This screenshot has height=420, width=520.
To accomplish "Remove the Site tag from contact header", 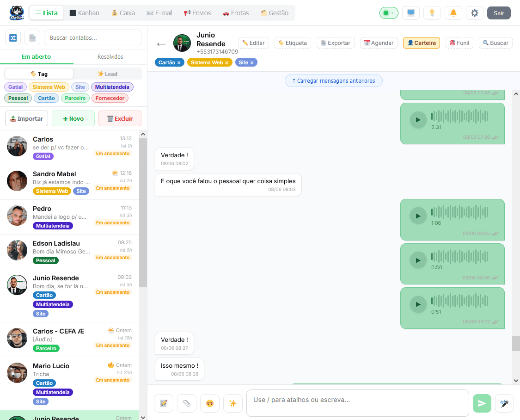I will point(252,63).
